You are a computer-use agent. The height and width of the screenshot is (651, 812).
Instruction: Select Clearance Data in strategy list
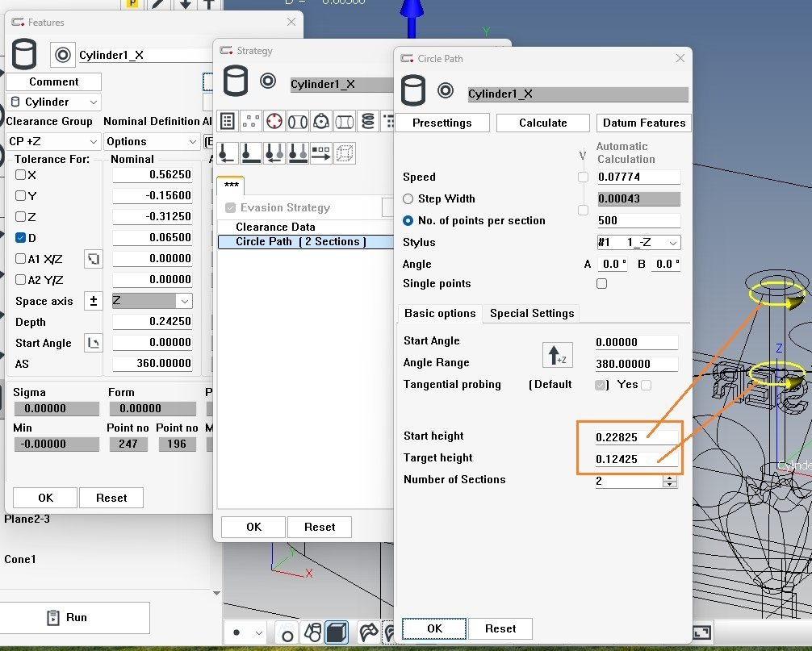click(275, 227)
